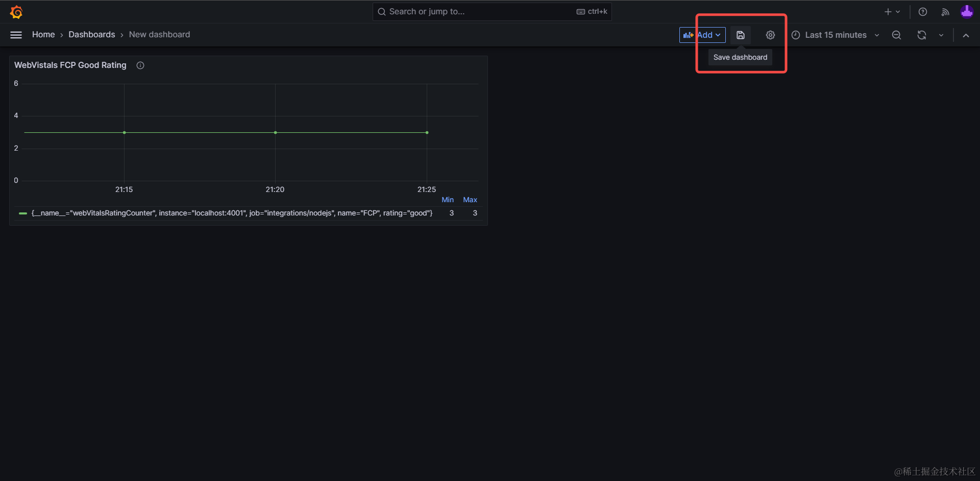Expand the auto-refresh interval dropdown
This screenshot has width=980, height=481.
point(941,35)
